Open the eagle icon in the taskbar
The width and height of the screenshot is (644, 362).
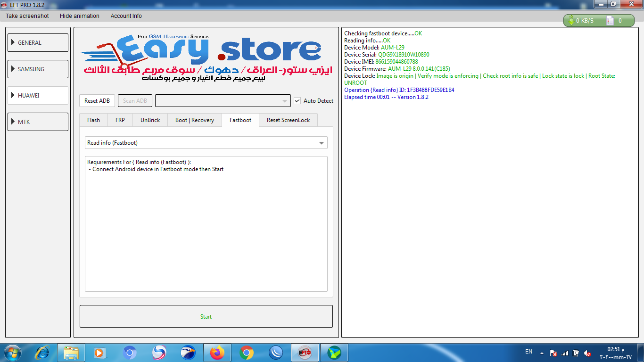tap(188, 353)
